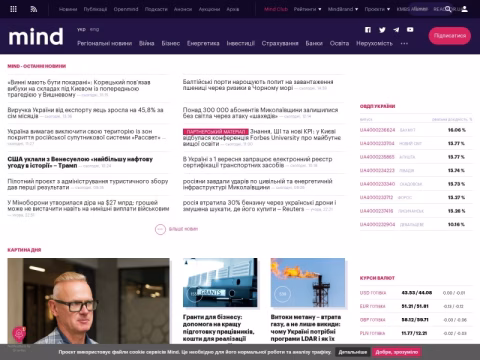Click the circular badge on the Grants image

(x=194, y=293)
